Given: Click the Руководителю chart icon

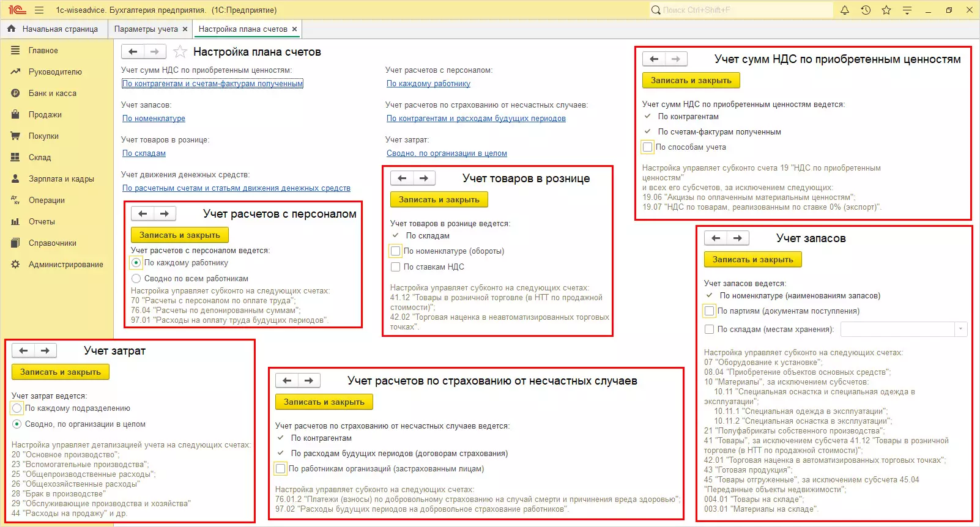Looking at the screenshot, I should tap(15, 72).
